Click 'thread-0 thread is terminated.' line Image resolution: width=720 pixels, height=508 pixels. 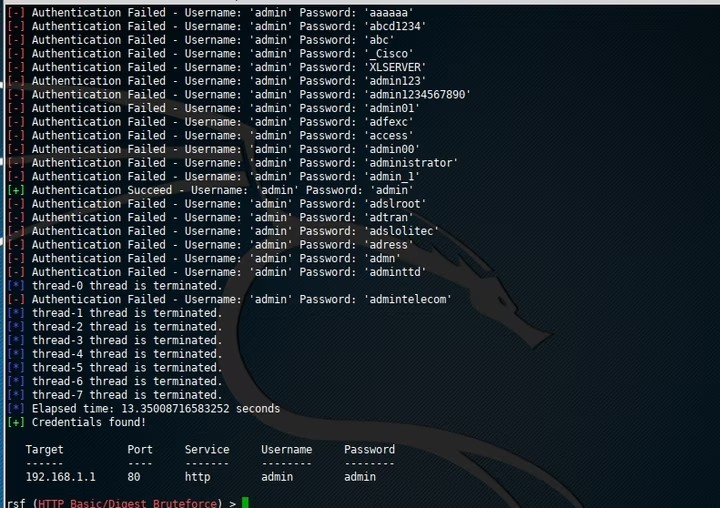click(x=127, y=286)
